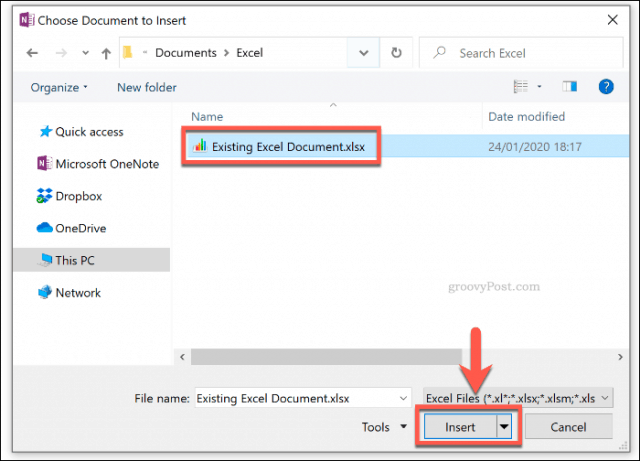Image resolution: width=640 pixels, height=461 pixels.
Task: Click the OneNote sidebar icon
Action: pyautogui.click(x=44, y=163)
